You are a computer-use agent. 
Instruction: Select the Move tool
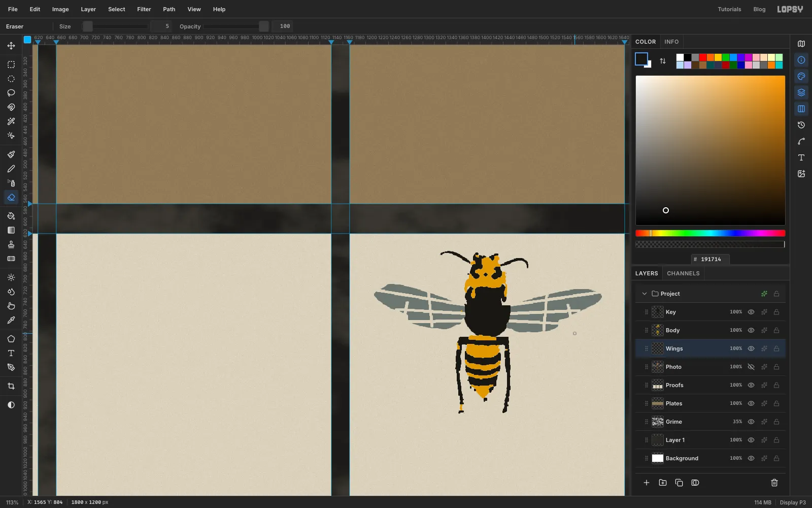[11, 46]
